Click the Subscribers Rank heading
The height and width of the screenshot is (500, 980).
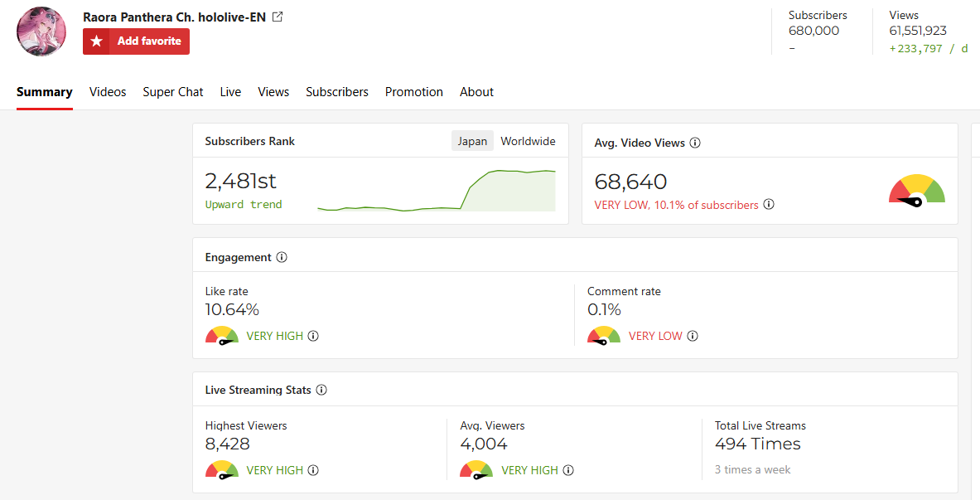[250, 142]
